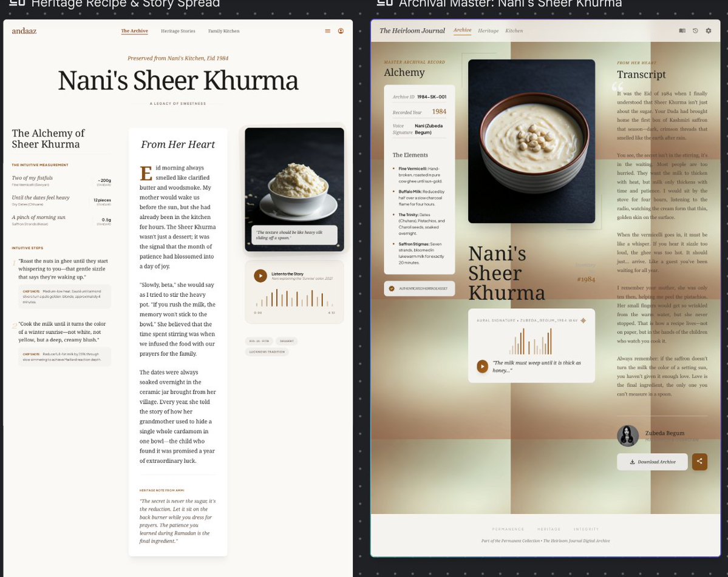The height and width of the screenshot is (577, 728).
Task: Click the Heritage Note from Ammi label
Action: [x=162, y=490]
